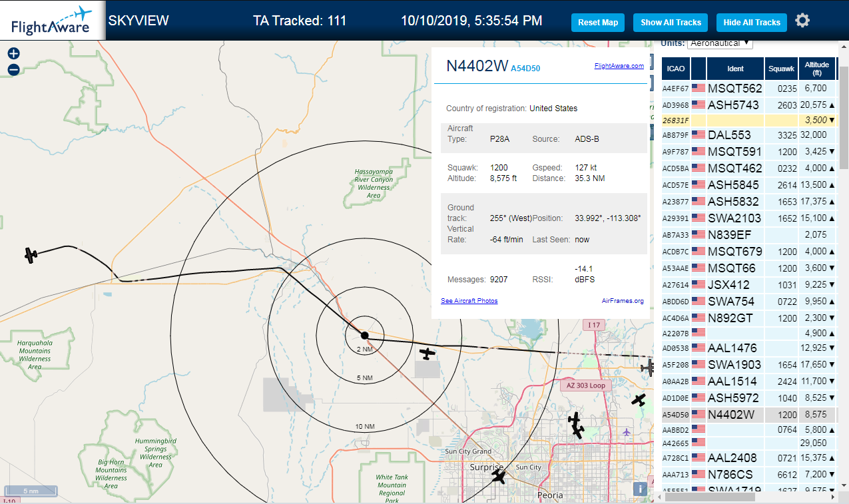
Task: Select the AAL2408 row
Action: (749, 457)
